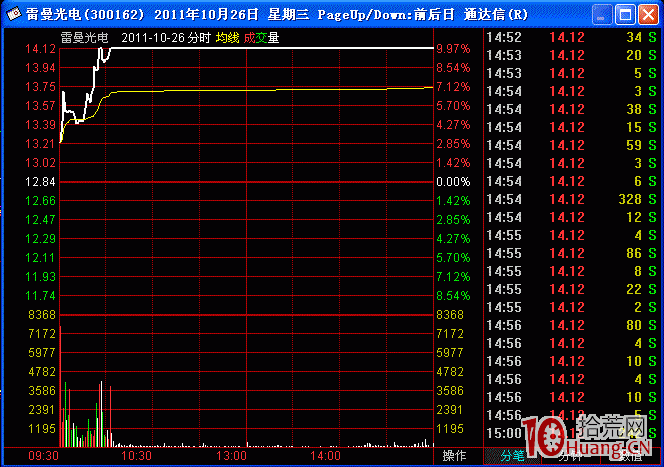Click the 均线 legend label
The image size is (664, 467).
(x=227, y=38)
